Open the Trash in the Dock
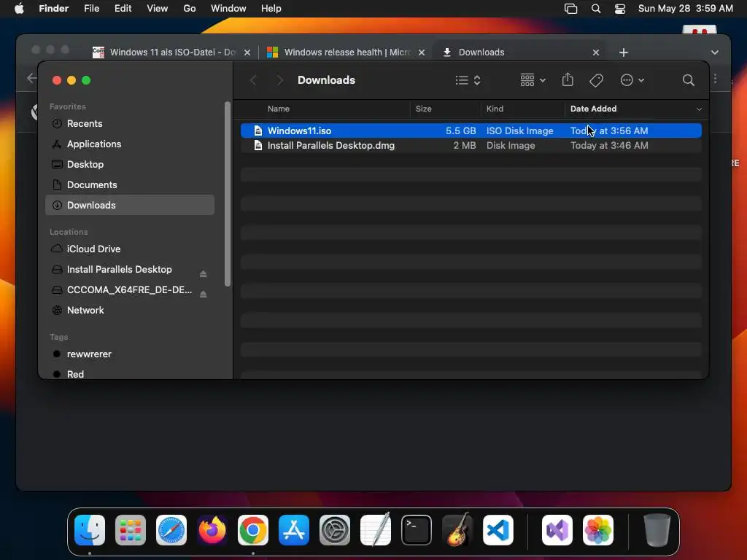 657,530
